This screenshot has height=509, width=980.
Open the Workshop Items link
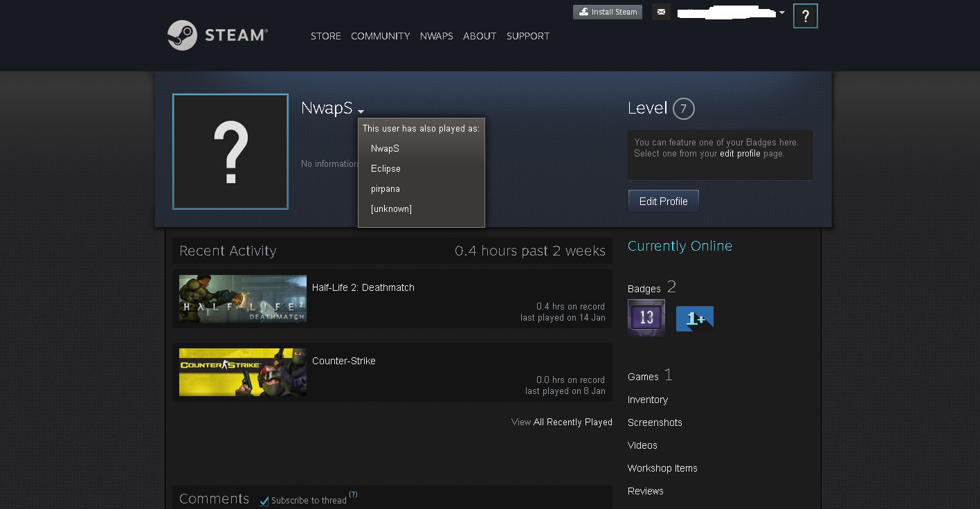pos(662,468)
